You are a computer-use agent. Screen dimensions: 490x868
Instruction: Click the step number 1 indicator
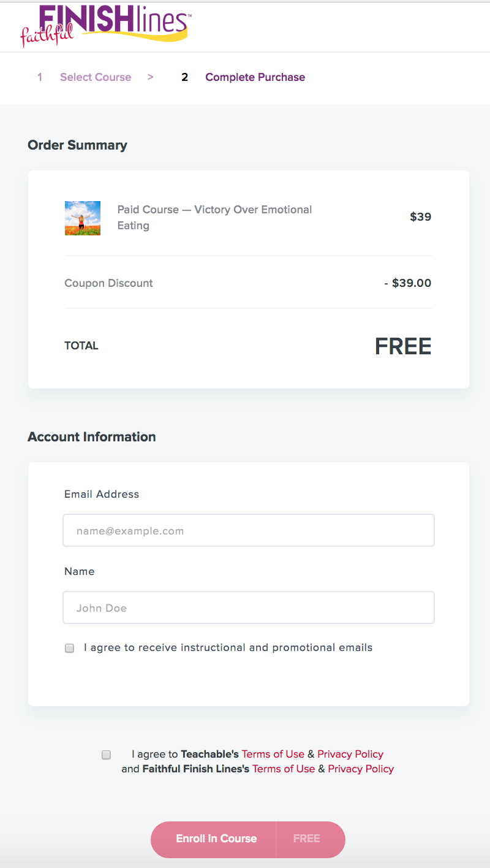pos(40,77)
